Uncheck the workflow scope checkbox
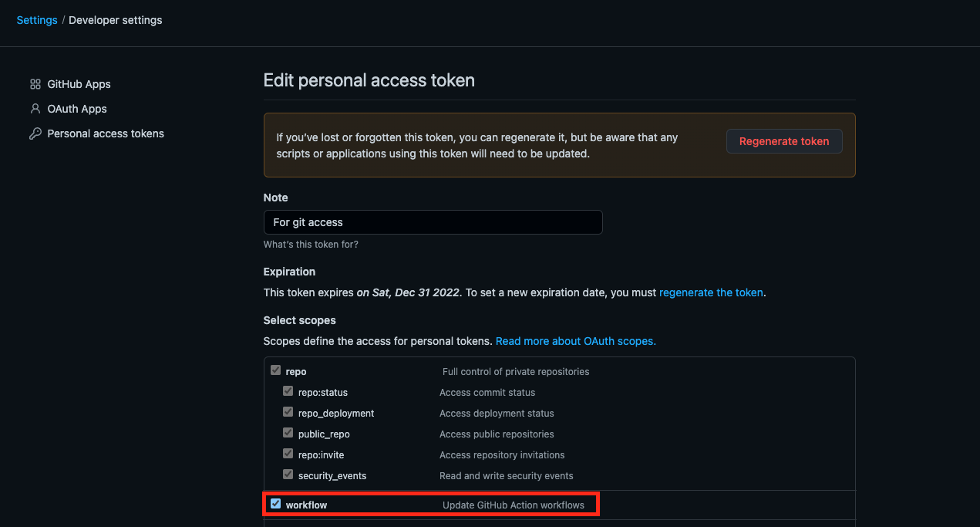980x527 pixels. coord(275,503)
